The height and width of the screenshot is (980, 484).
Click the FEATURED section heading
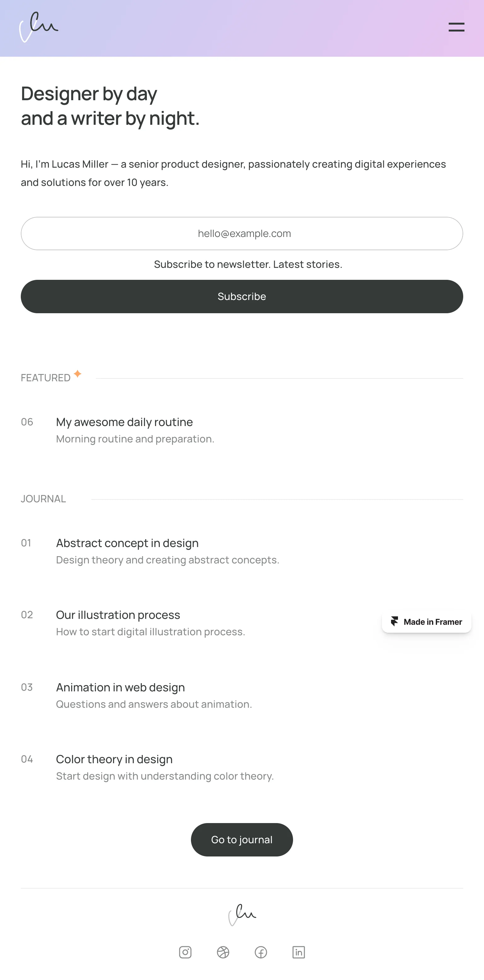(x=46, y=378)
